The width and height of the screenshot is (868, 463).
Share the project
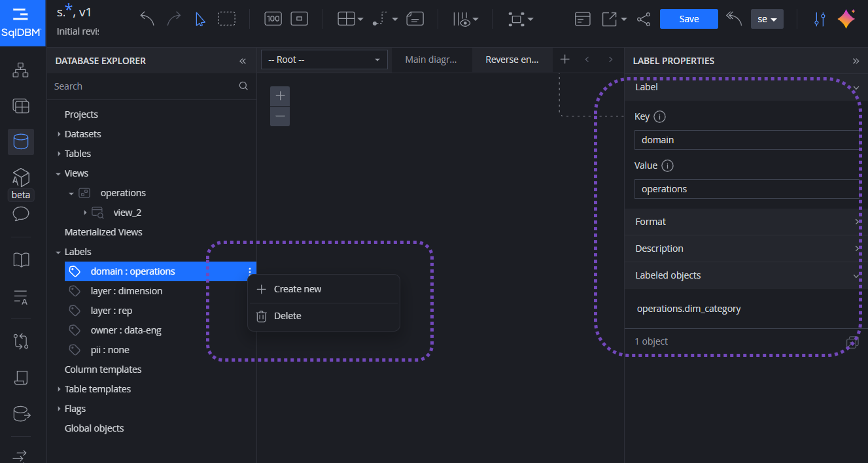click(644, 19)
